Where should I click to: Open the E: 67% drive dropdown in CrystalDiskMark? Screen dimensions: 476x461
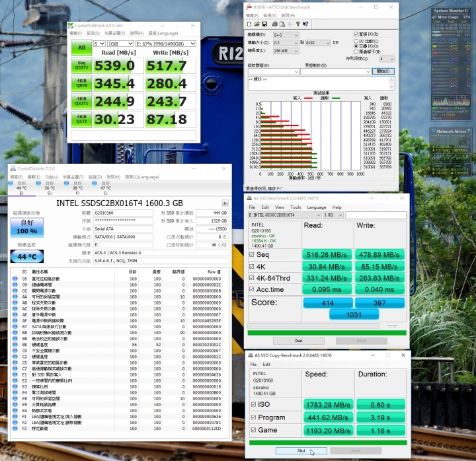[x=165, y=44]
